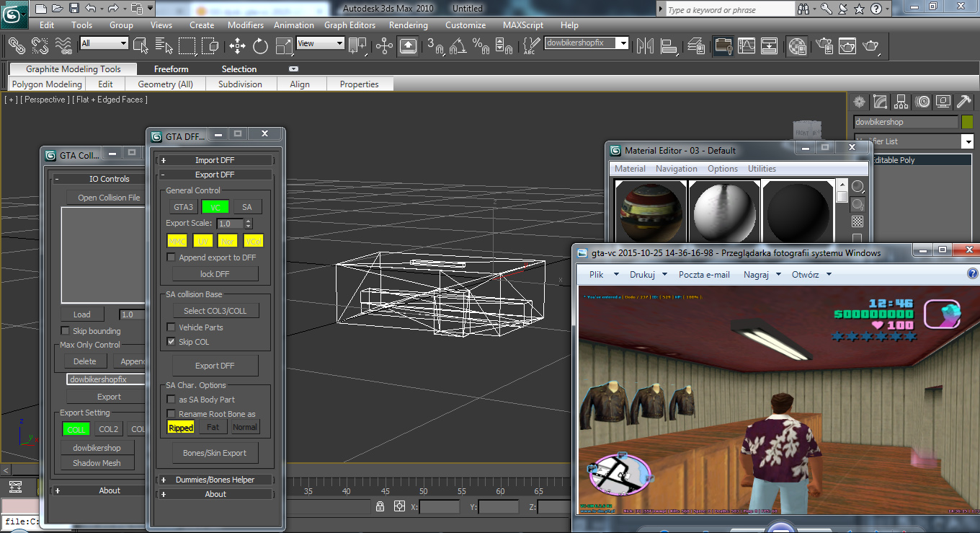Click the Open Collision File button

click(109, 198)
